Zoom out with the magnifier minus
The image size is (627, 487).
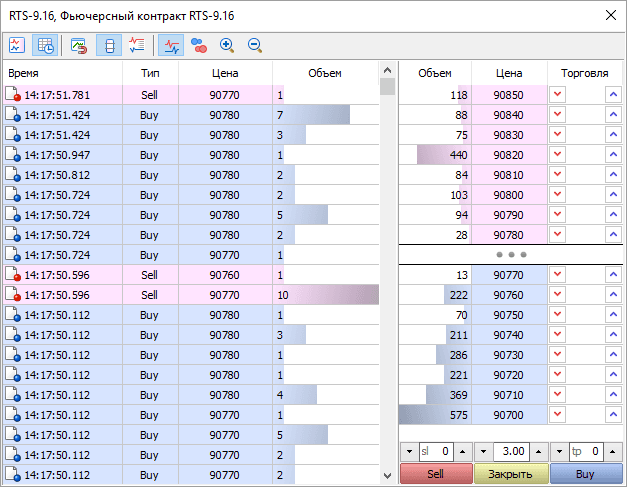(x=255, y=45)
